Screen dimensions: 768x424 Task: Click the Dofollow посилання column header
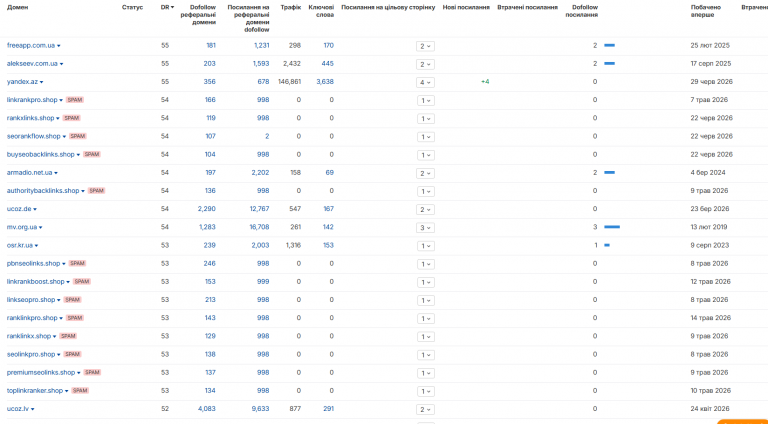[581, 11]
